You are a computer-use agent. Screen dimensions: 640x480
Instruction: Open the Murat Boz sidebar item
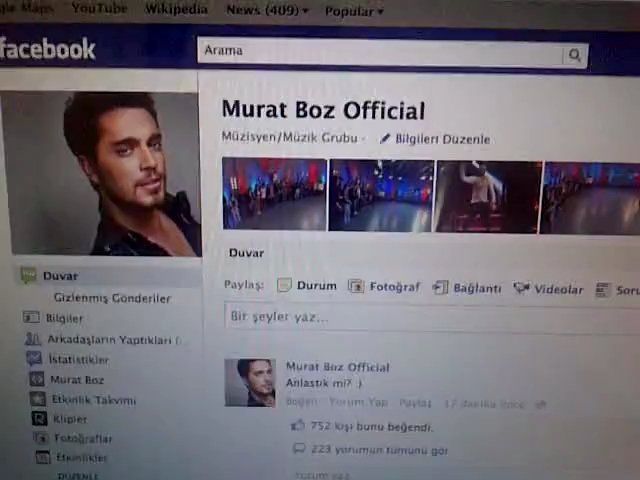(77, 380)
